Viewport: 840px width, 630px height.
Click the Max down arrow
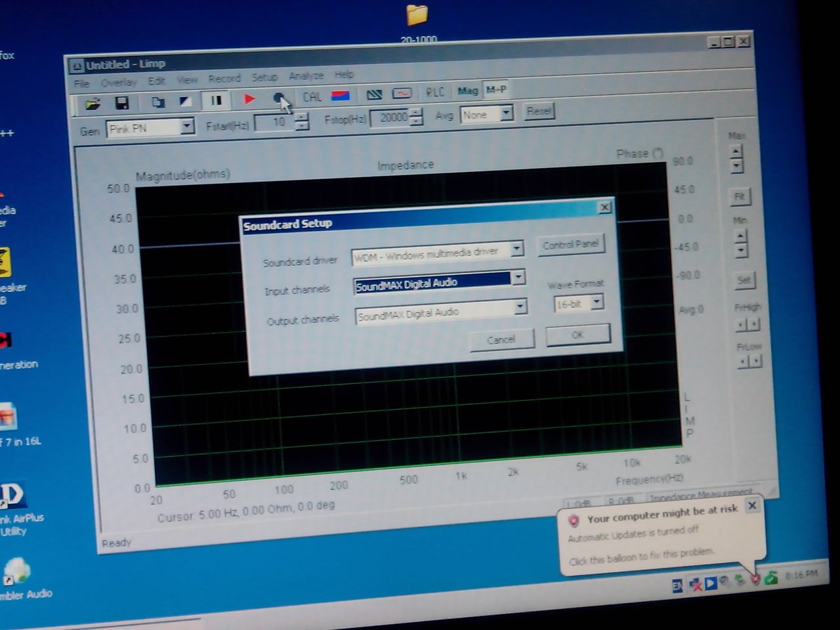coord(737,166)
